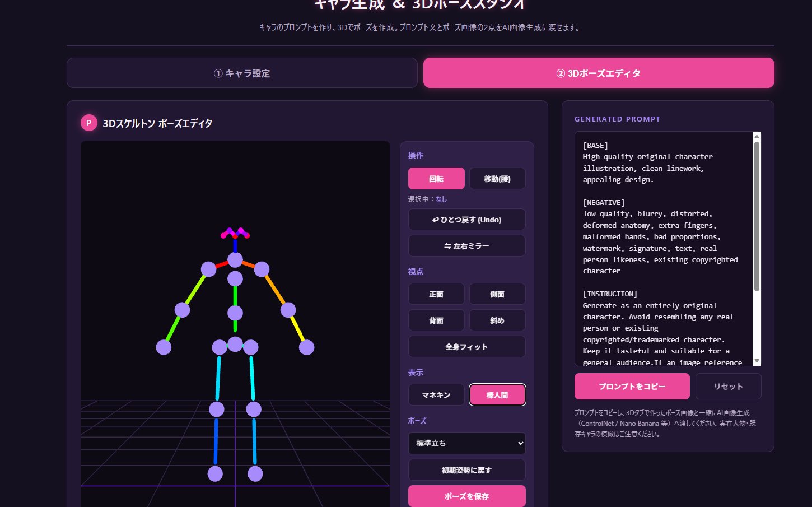
Task: Select the ankle joint below the dark blue shin
Action: 215,474
